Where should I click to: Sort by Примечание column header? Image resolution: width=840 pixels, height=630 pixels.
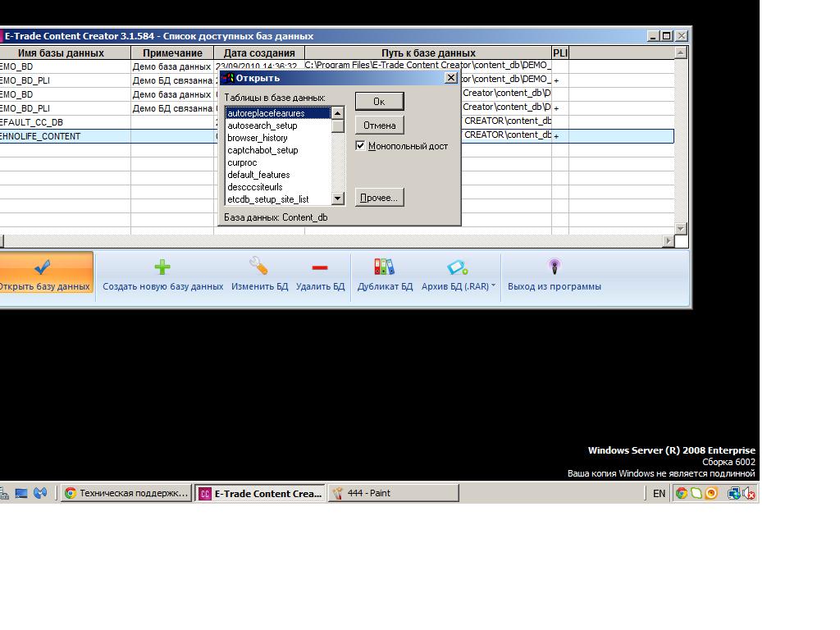(x=172, y=53)
